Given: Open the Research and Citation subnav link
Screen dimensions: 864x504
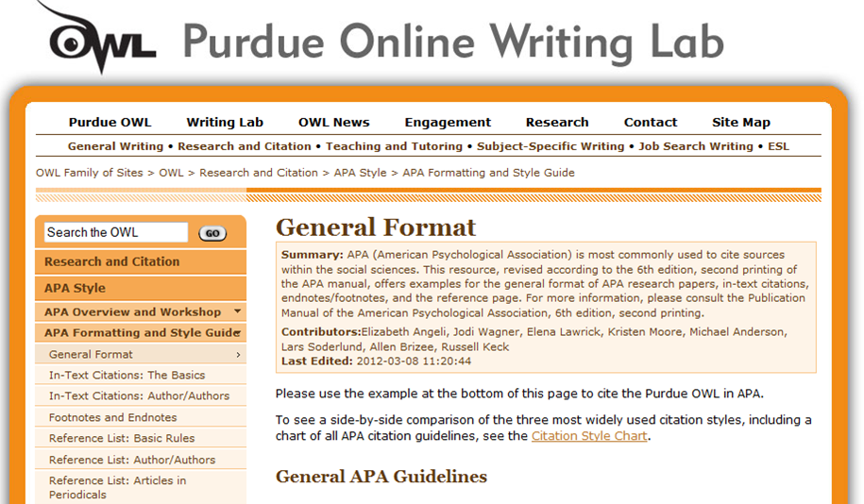Looking at the screenshot, I should [245, 146].
